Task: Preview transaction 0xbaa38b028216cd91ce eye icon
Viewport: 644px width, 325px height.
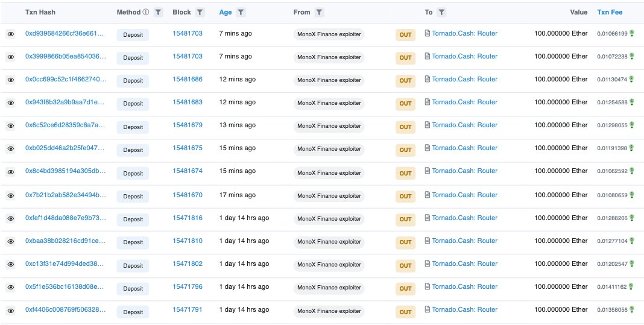Action: 11,241
